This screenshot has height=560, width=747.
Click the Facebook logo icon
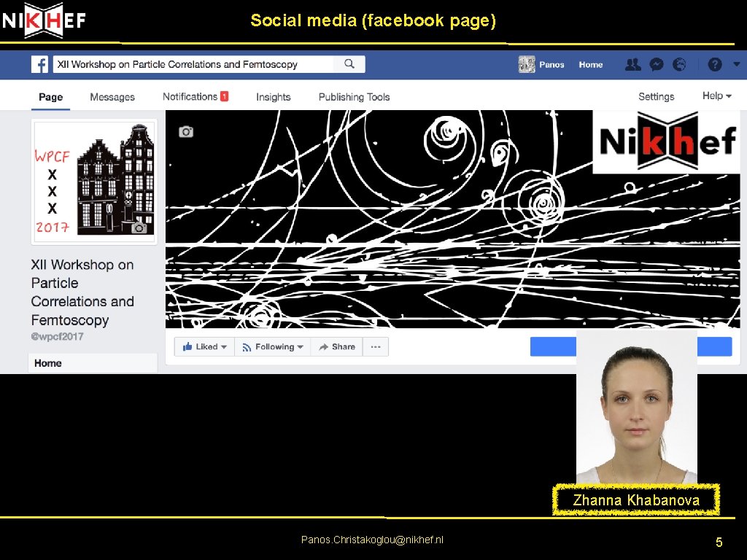tap(39, 64)
